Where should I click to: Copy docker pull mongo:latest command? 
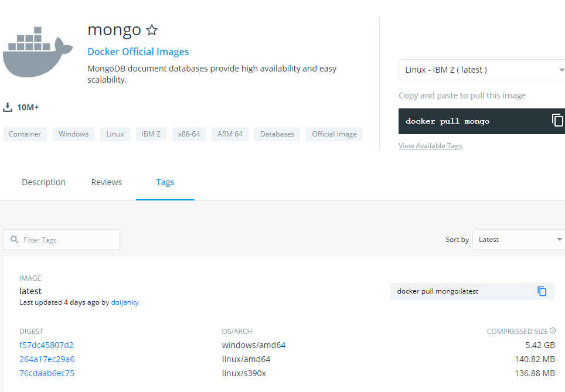[x=542, y=291]
